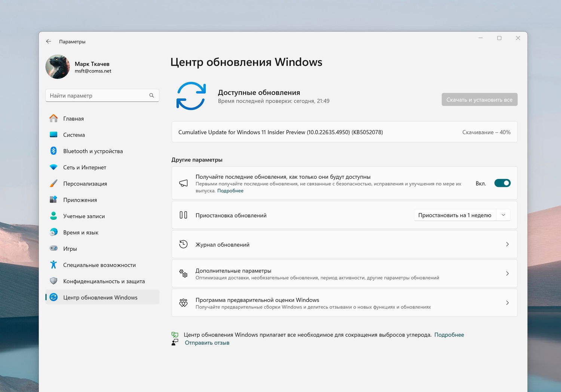Click the Параметры window title
Image resolution: width=561 pixels, height=392 pixels.
pyautogui.click(x=72, y=41)
